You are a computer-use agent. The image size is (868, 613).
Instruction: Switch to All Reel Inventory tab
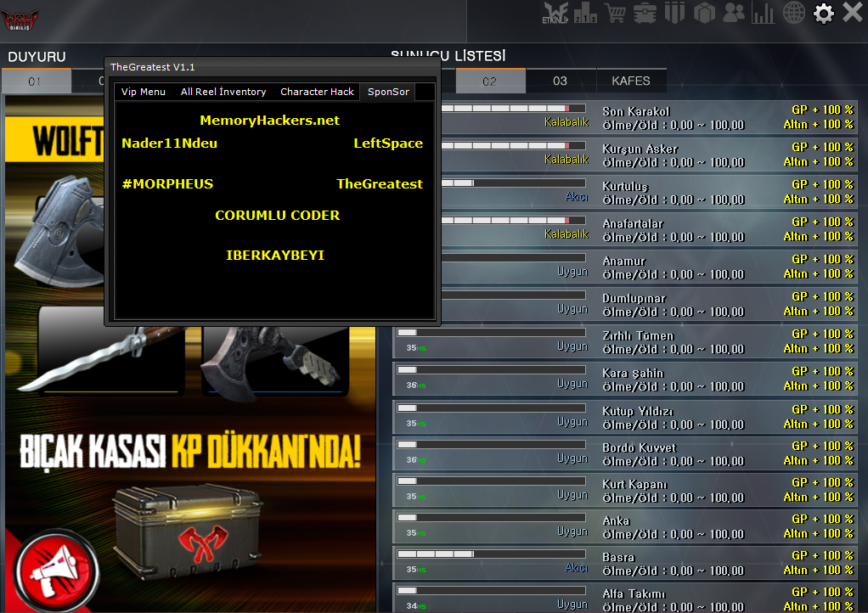[223, 92]
